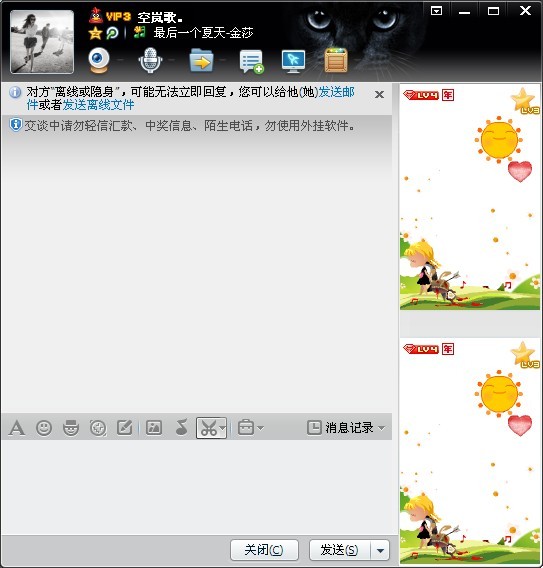Open the toolbox briefcase icon
Image resolution: width=543 pixels, height=568 pixels.
coord(246,427)
